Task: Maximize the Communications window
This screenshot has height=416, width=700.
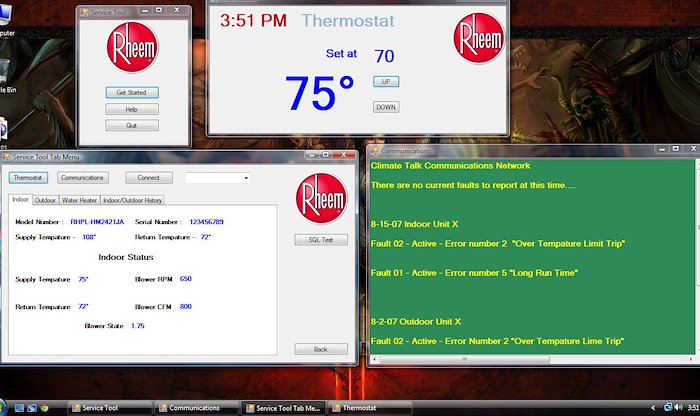Action: click(x=676, y=149)
